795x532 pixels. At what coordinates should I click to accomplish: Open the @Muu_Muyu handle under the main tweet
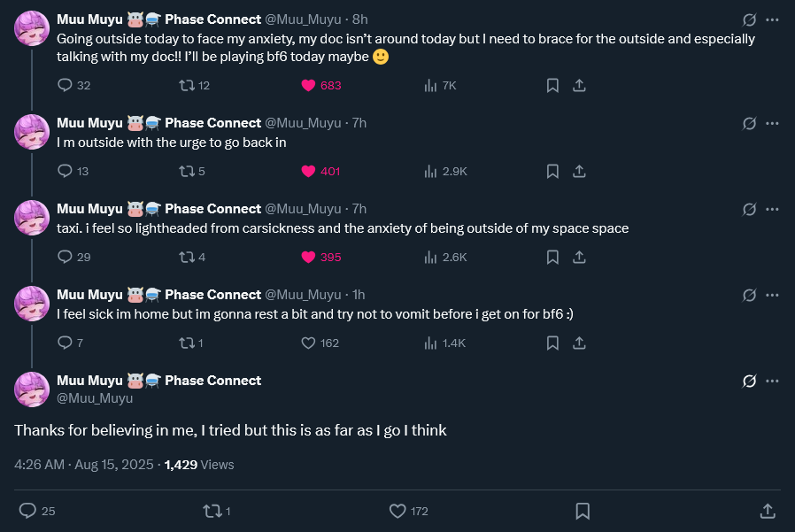tap(95, 398)
